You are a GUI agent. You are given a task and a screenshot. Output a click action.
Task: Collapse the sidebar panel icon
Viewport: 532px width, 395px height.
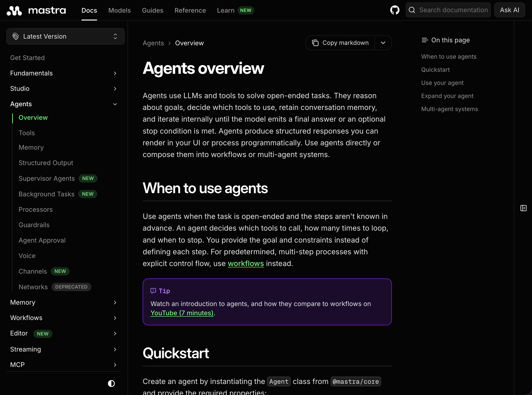pos(523,208)
